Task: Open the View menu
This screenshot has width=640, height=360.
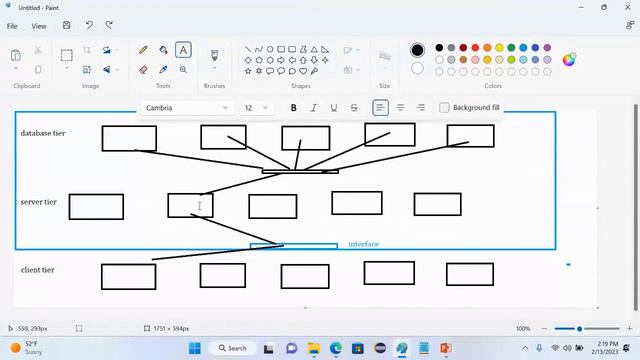Action: [39, 26]
